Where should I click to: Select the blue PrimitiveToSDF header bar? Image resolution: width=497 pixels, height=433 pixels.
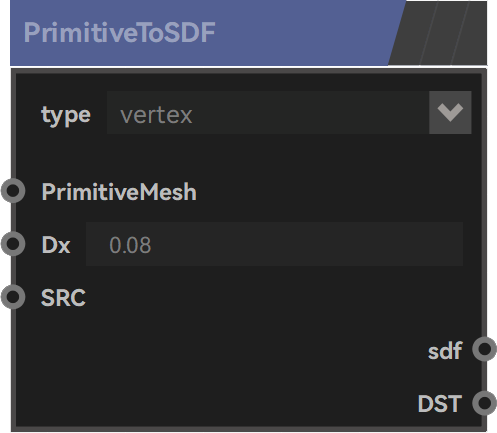click(207, 33)
